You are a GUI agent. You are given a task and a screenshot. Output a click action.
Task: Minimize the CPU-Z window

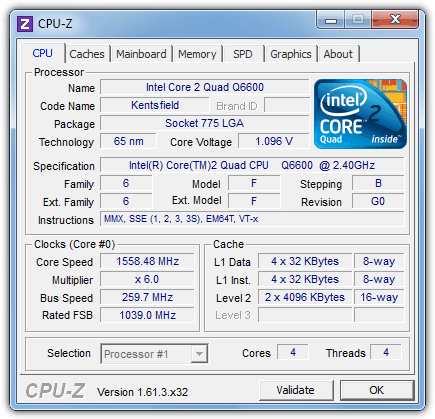331,20
